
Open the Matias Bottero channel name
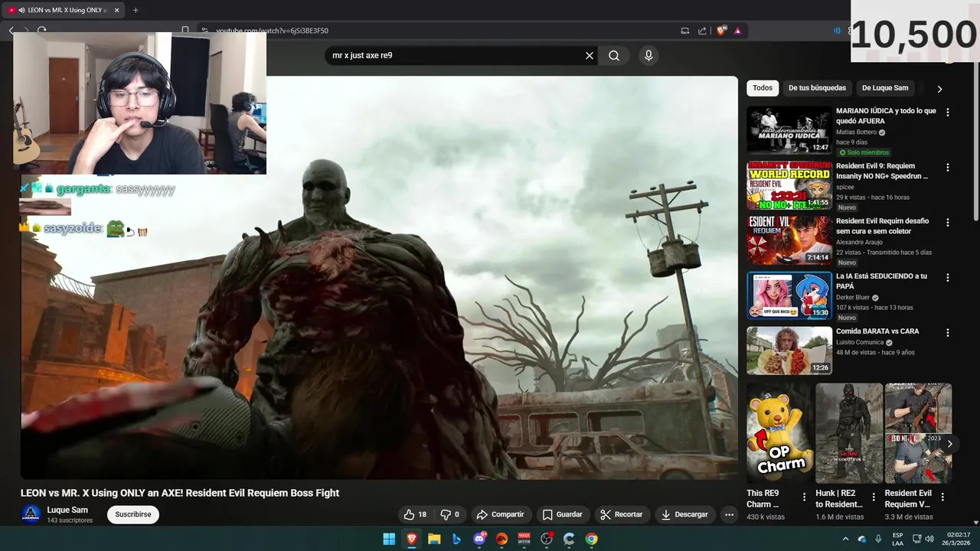(x=856, y=132)
